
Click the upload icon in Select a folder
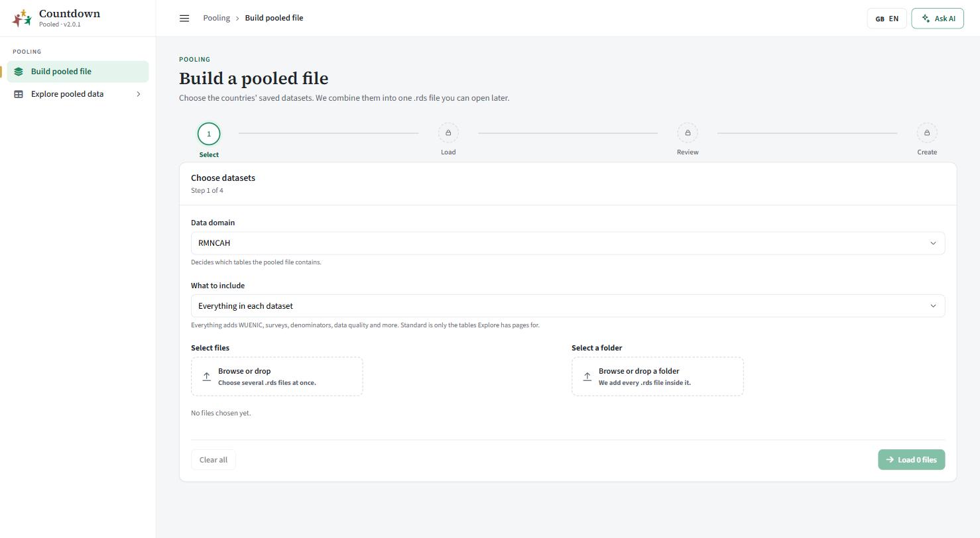click(587, 376)
